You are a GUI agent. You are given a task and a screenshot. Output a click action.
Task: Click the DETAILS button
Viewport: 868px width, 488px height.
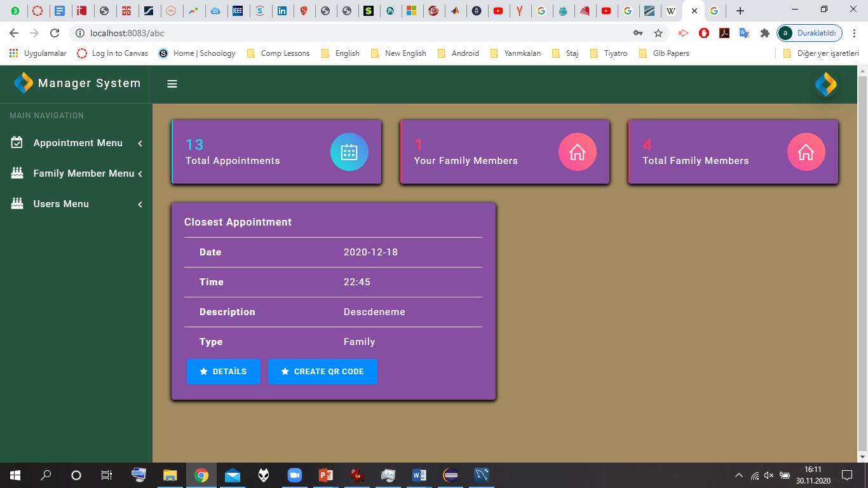pos(223,372)
